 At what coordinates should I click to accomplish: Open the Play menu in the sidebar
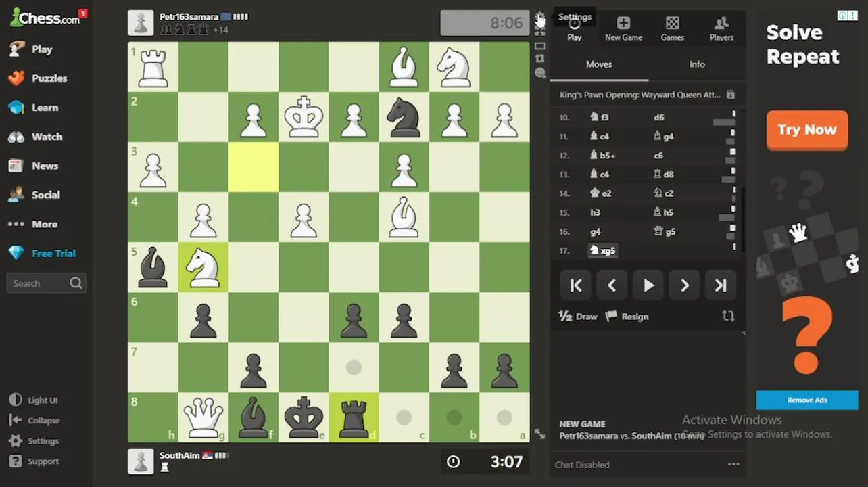pos(31,49)
